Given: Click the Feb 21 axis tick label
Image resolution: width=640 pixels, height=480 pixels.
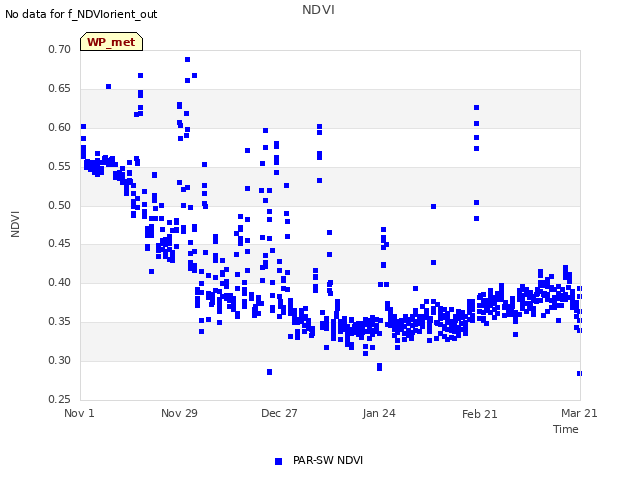Looking at the screenshot, I should point(480,414).
